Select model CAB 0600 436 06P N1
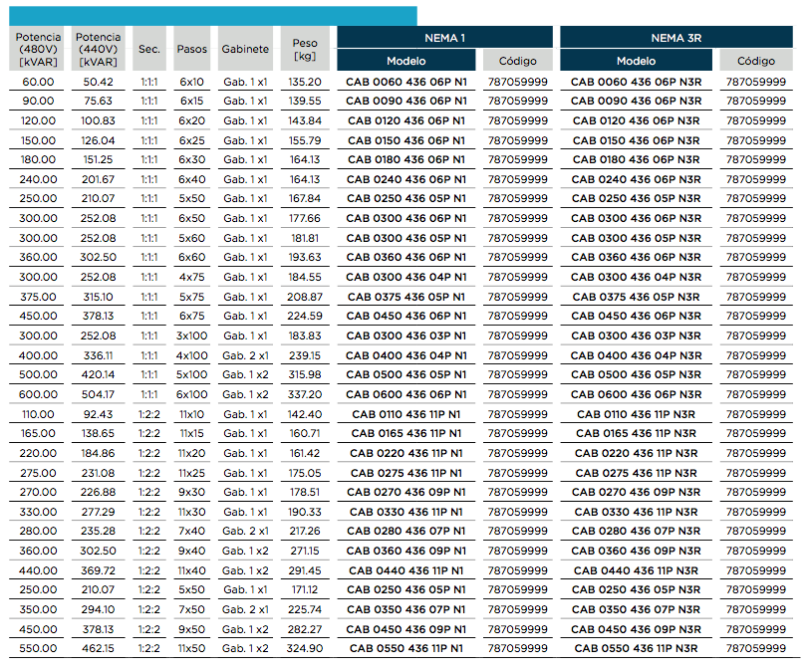This screenshot has width=806, height=672. click(406, 394)
